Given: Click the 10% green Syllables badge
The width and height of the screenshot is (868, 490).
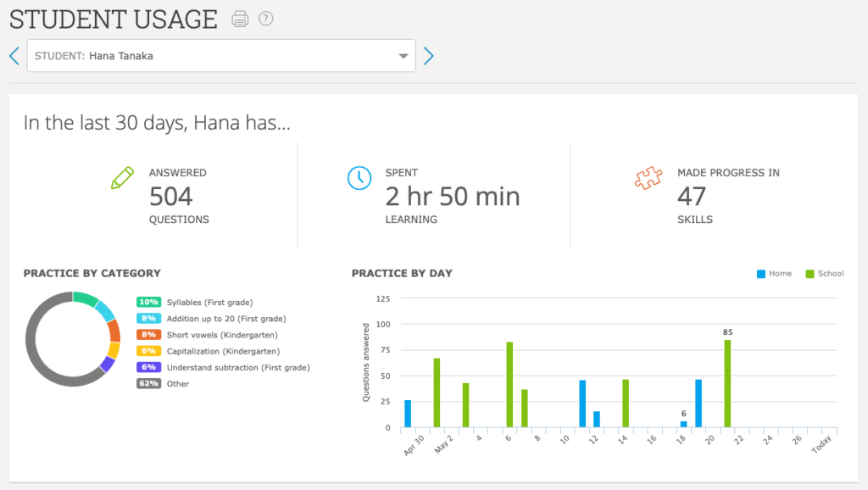Looking at the screenshot, I should coord(148,303).
